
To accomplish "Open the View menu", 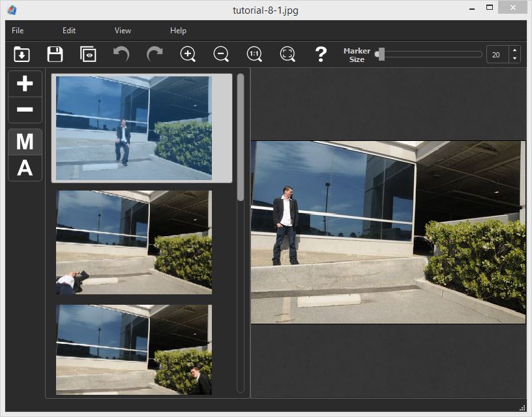I will (123, 30).
